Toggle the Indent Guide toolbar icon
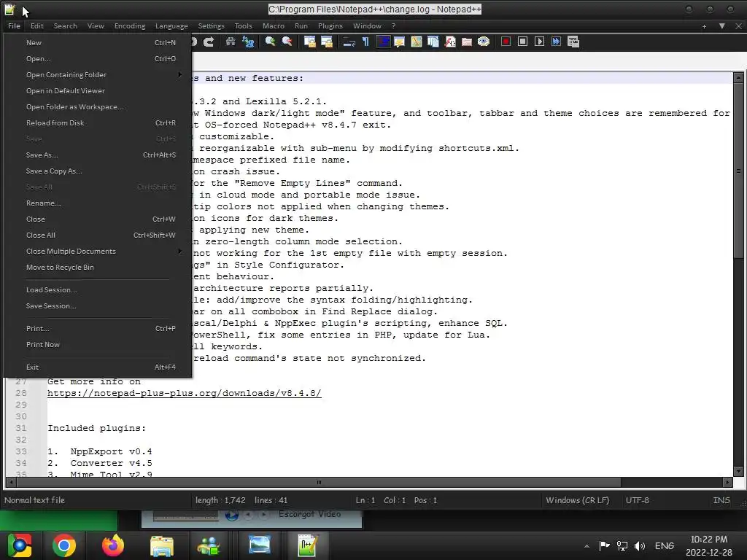This screenshot has height=560, width=747. 382,42
